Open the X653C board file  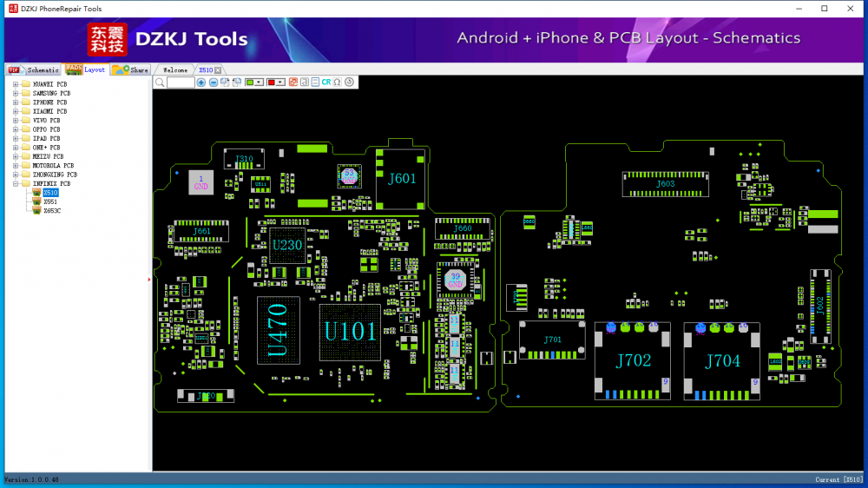click(x=52, y=211)
